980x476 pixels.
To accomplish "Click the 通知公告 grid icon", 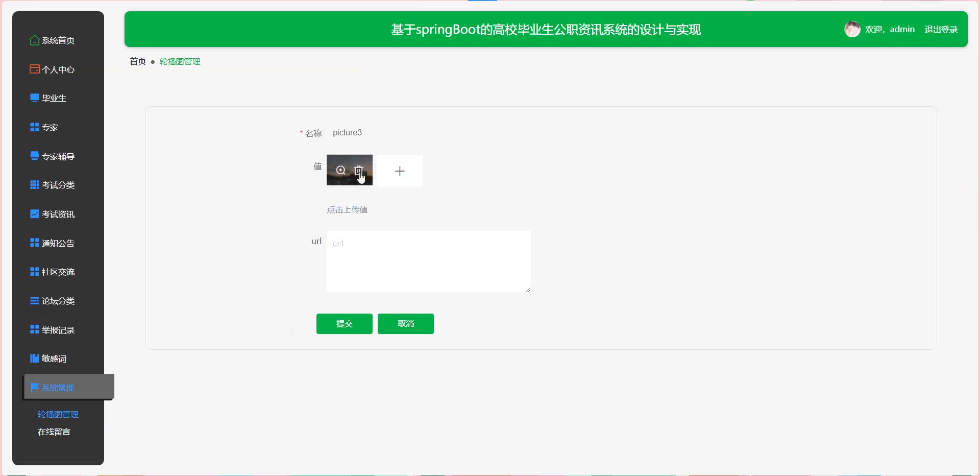I will click(x=34, y=243).
